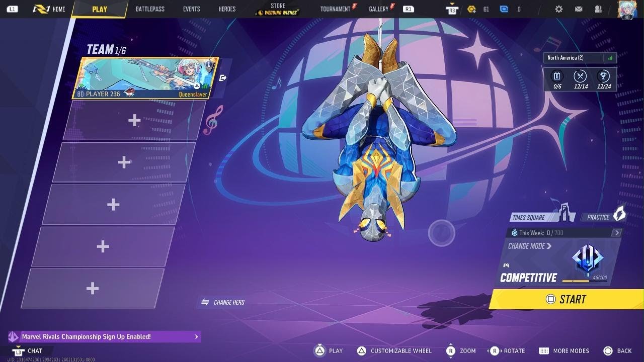Invite a player to the second team slot

(x=134, y=120)
